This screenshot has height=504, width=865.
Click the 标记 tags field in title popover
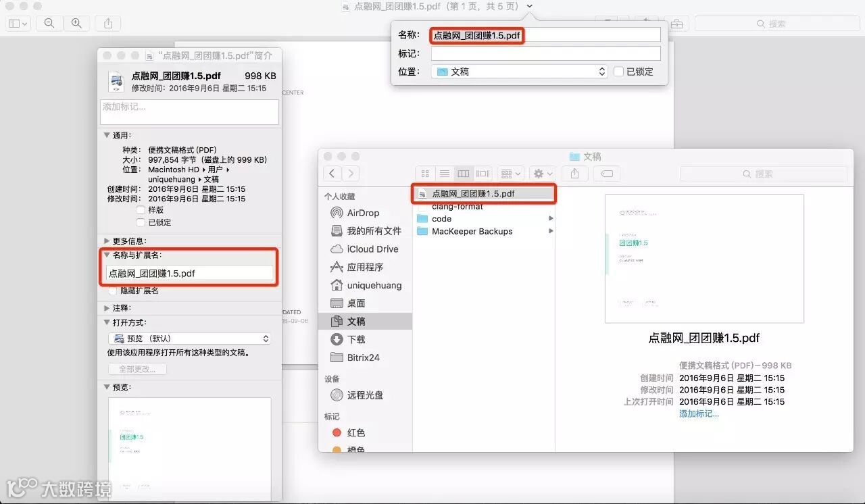[546, 53]
